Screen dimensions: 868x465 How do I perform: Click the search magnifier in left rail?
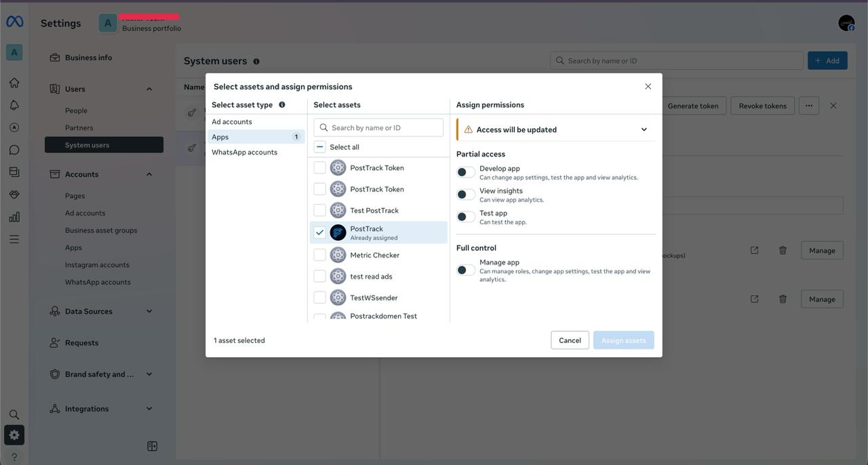14,414
